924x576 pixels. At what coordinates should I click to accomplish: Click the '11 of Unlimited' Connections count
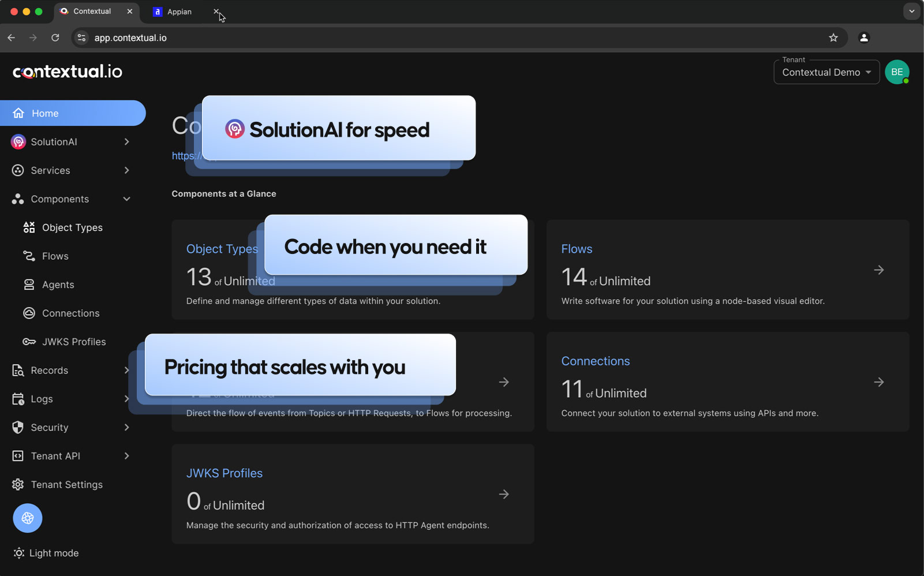point(604,390)
